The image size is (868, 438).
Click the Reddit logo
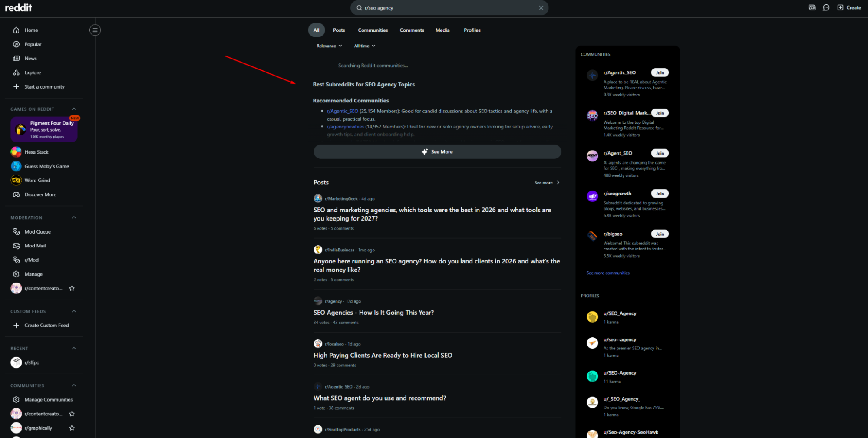click(x=18, y=7)
